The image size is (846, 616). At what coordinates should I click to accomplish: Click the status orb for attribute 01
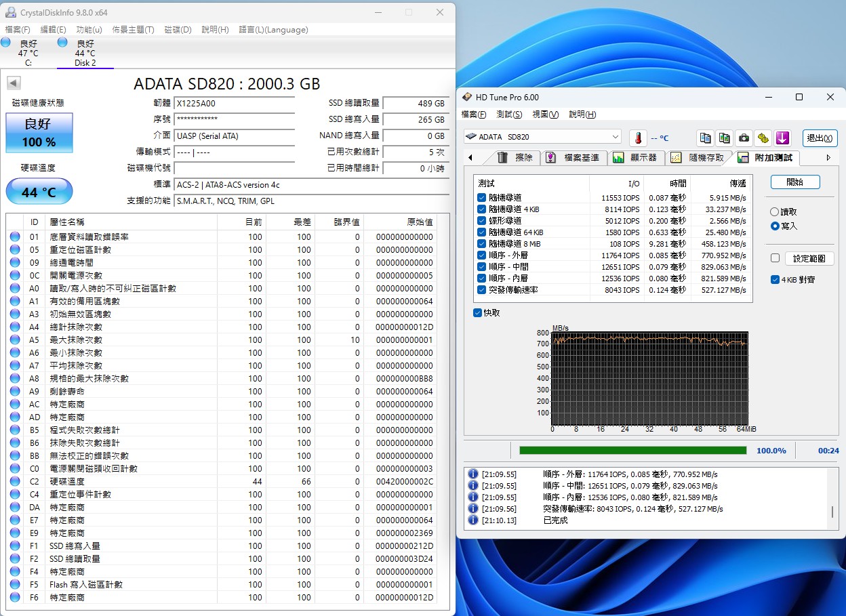pos(15,237)
